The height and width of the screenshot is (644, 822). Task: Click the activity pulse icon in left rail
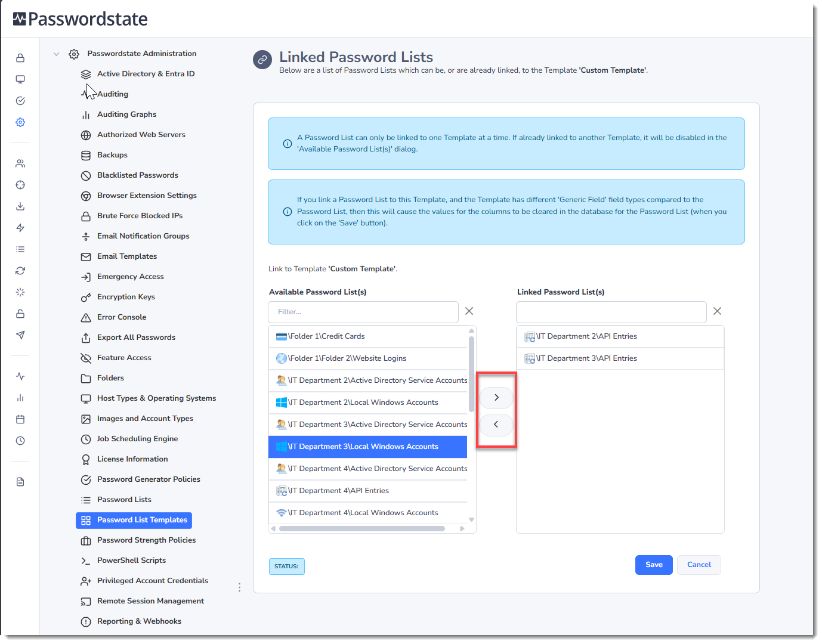pyautogui.click(x=20, y=376)
